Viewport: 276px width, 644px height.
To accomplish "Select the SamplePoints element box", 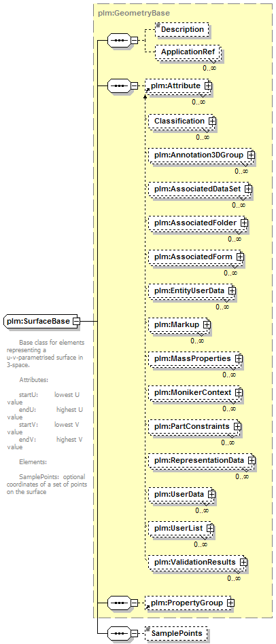I will (x=177, y=633).
